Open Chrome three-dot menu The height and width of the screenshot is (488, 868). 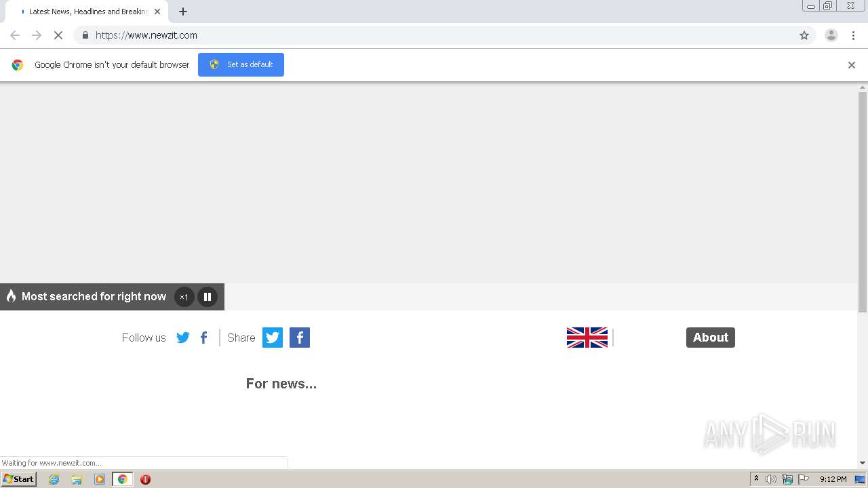tap(853, 35)
